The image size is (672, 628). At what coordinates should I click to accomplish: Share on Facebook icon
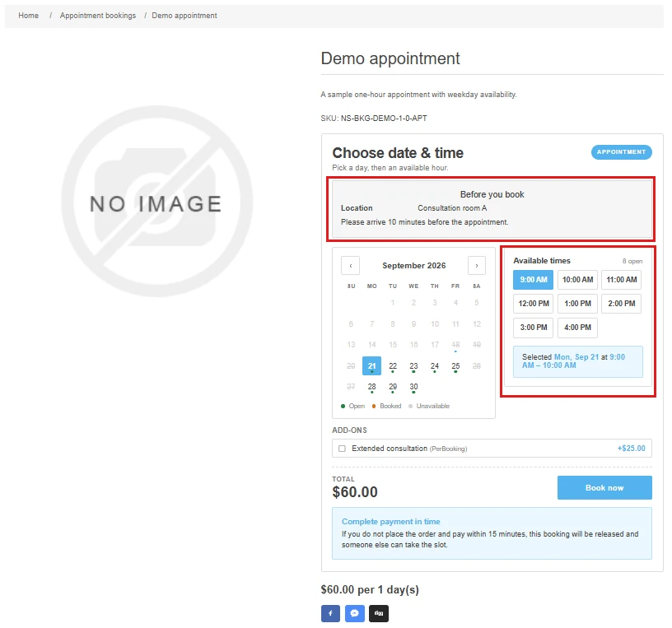pos(330,613)
